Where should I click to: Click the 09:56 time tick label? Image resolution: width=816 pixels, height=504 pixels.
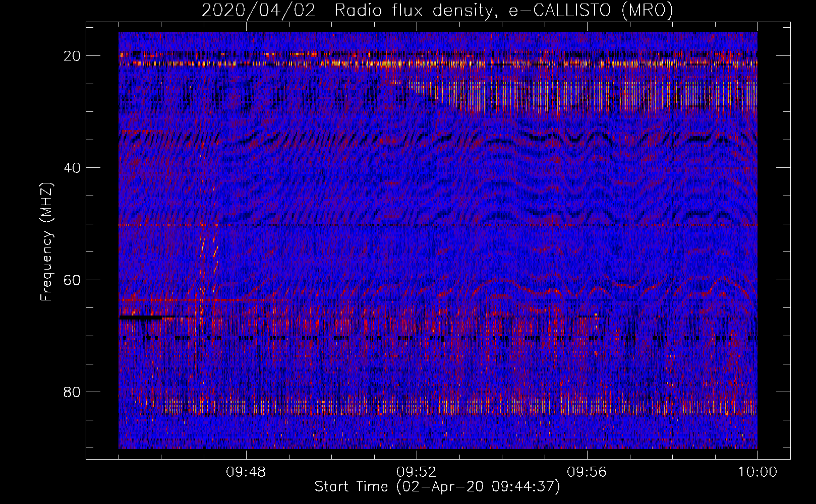point(587,472)
